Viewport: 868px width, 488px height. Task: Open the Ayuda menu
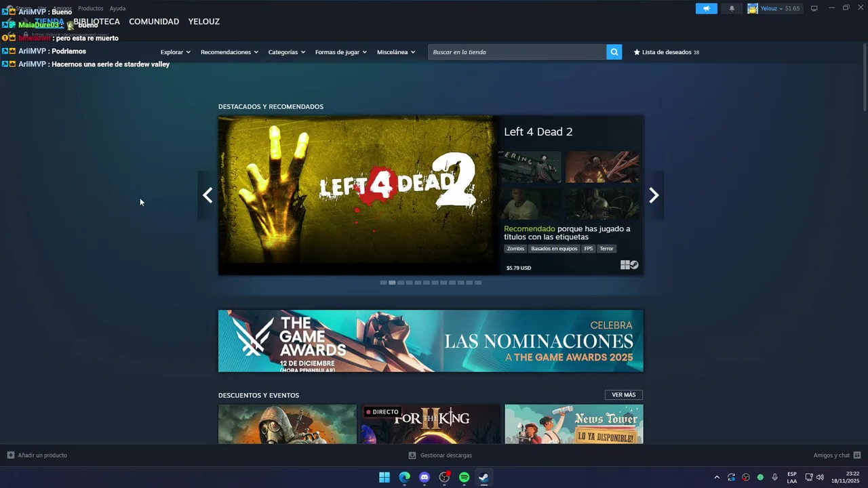[117, 8]
